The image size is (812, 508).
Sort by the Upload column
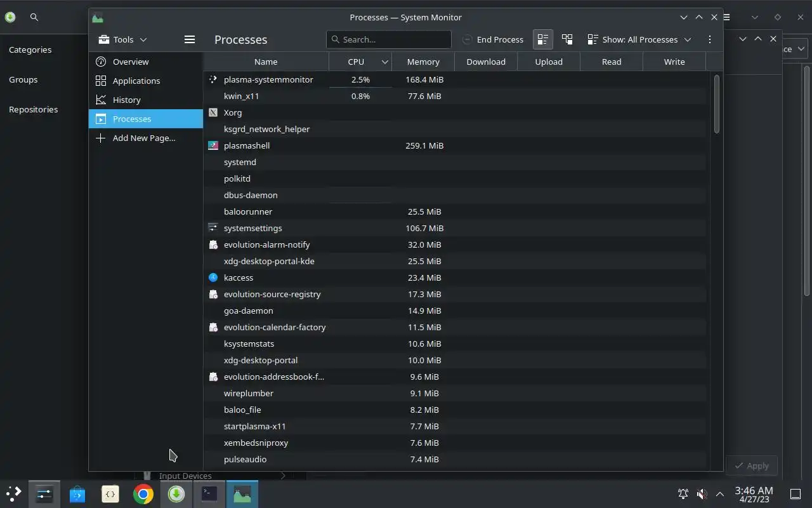pos(549,62)
